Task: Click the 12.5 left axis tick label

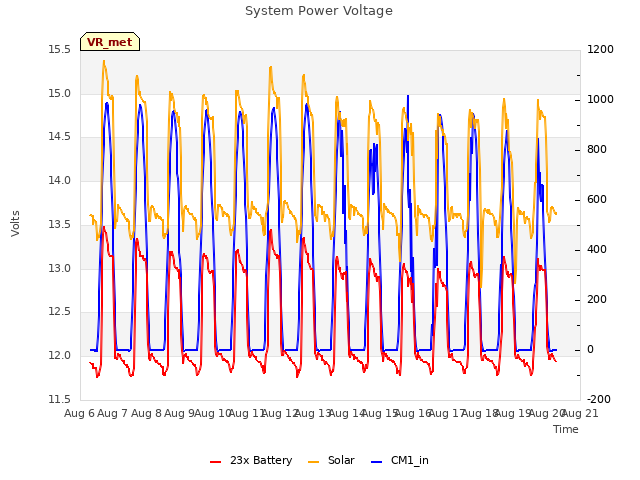Action: pyautogui.click(x=60, y=312)
